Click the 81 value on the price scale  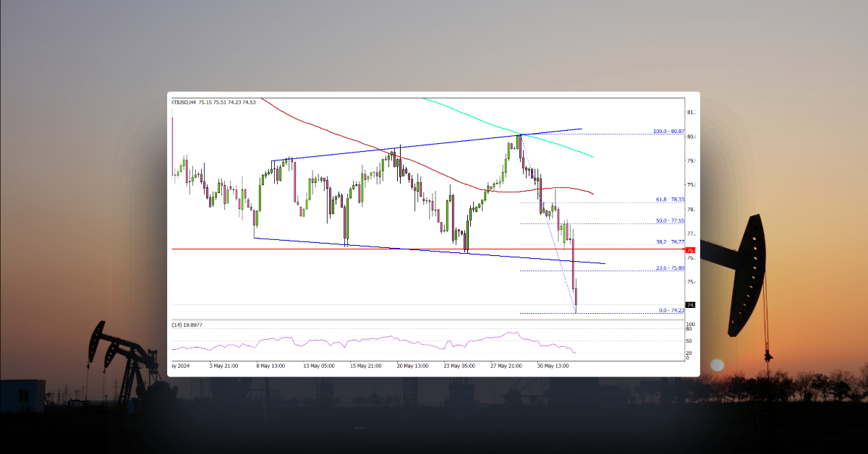(x=691, y=113)
